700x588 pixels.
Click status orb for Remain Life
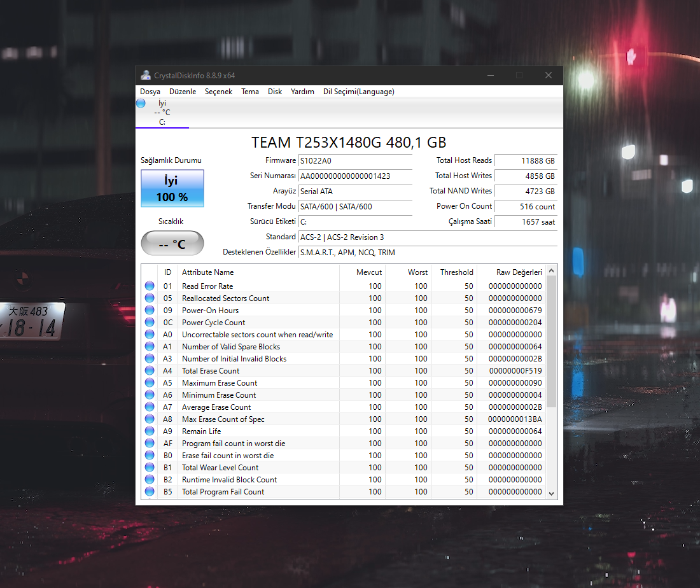click(x=150, y=431)
